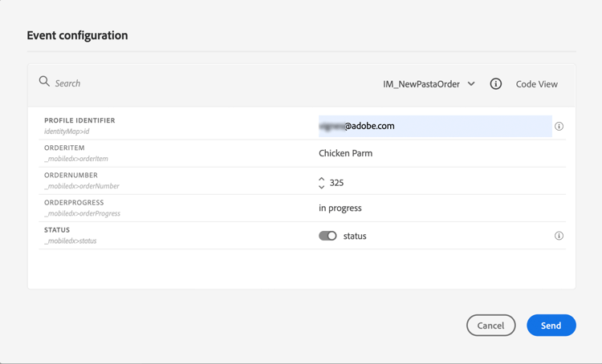602x364 pixels.
Task: Decrease order number with down arrow
Action: (322, 187)
